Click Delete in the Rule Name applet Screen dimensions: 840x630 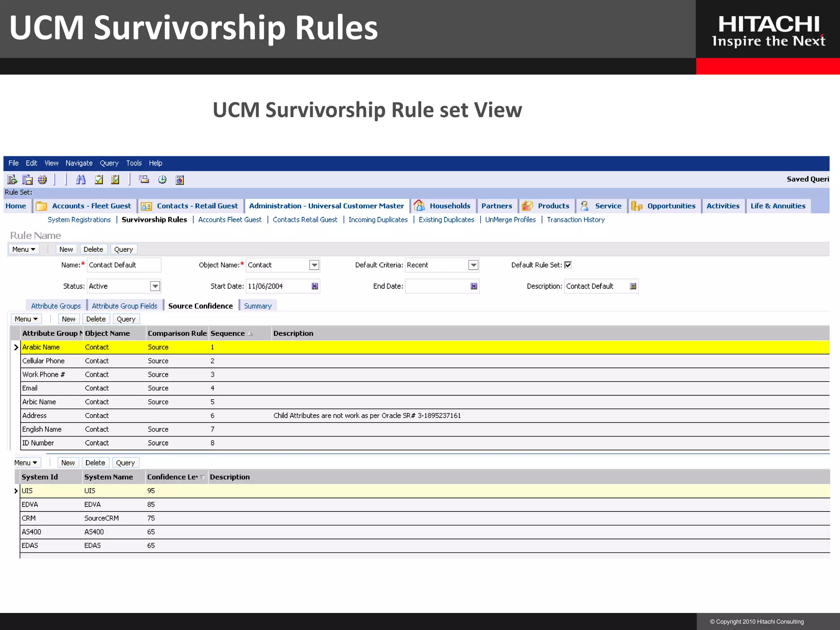tap(94, 249)
